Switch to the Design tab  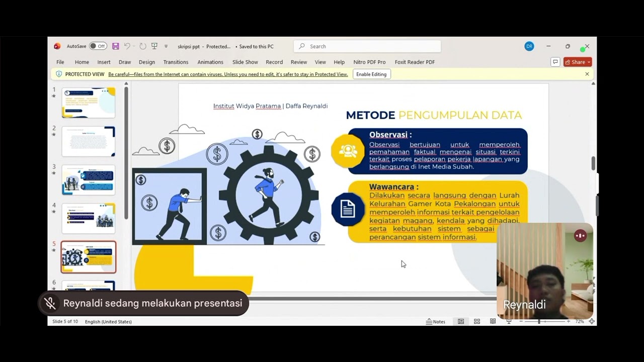click(147, 62)
